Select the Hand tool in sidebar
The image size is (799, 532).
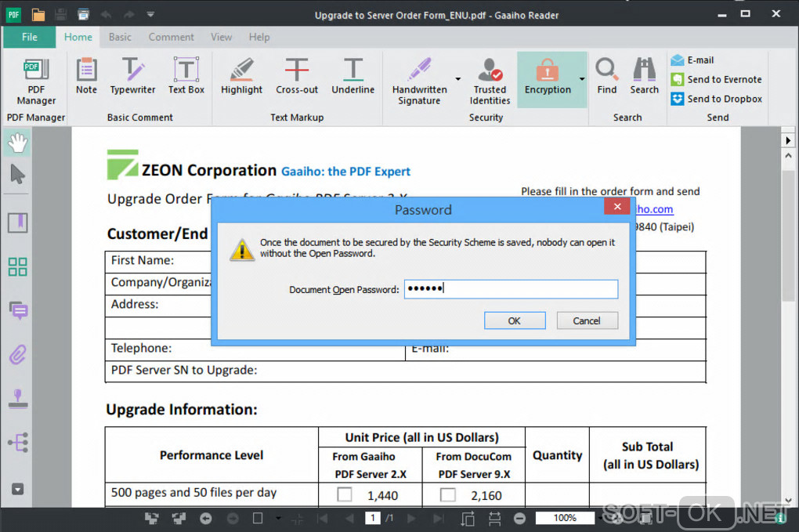click(x=17, y=143)
